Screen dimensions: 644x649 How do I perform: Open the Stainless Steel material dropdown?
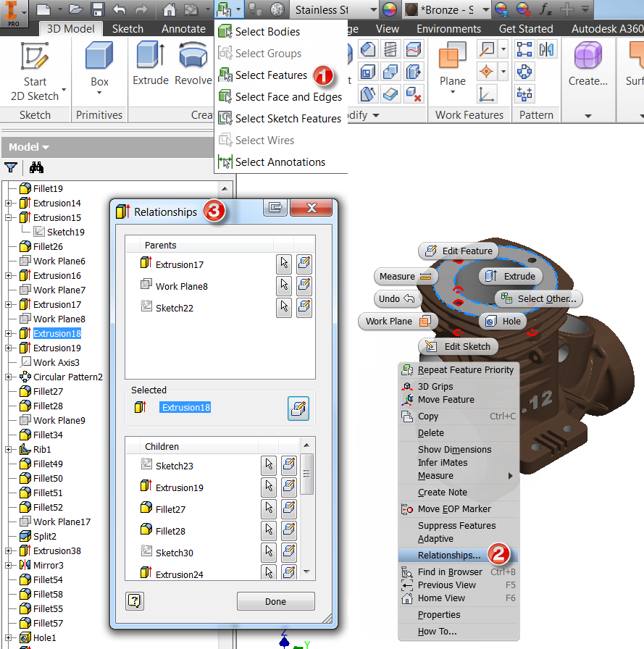pos(373,9)
